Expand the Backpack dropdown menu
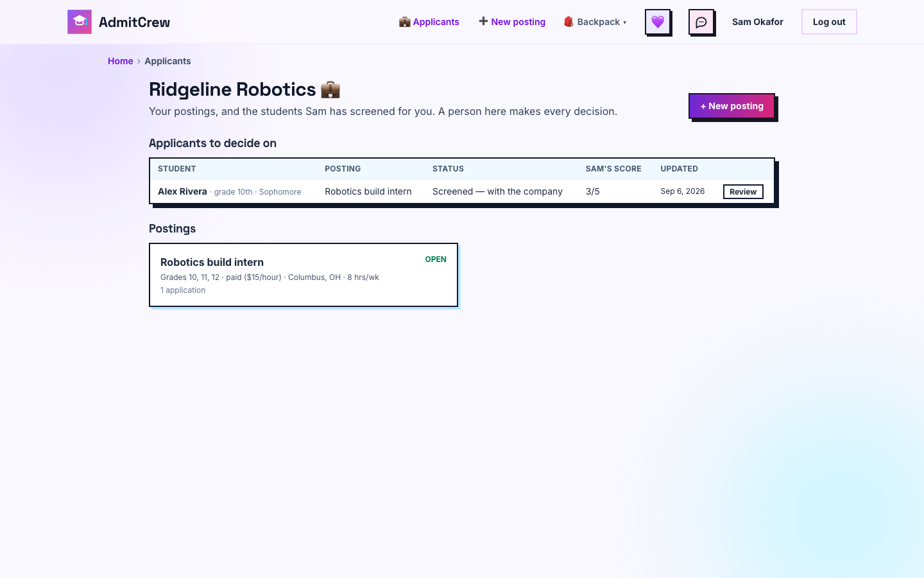 595,22
